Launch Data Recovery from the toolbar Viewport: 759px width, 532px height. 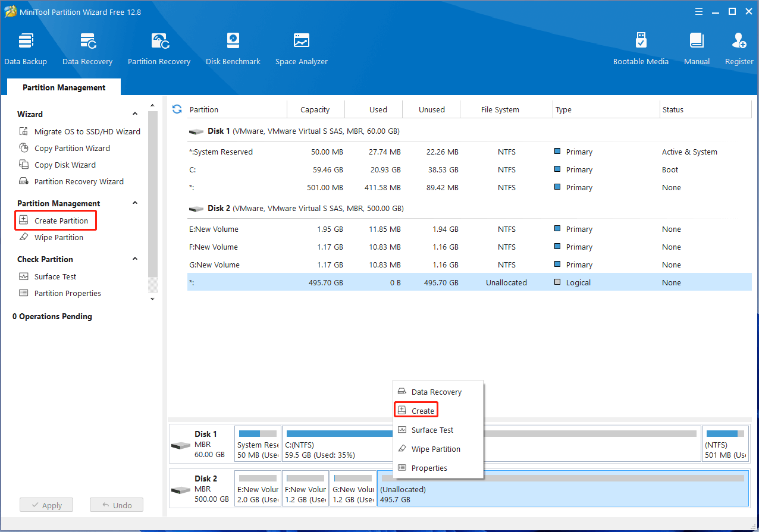click(x=87, y=48)
